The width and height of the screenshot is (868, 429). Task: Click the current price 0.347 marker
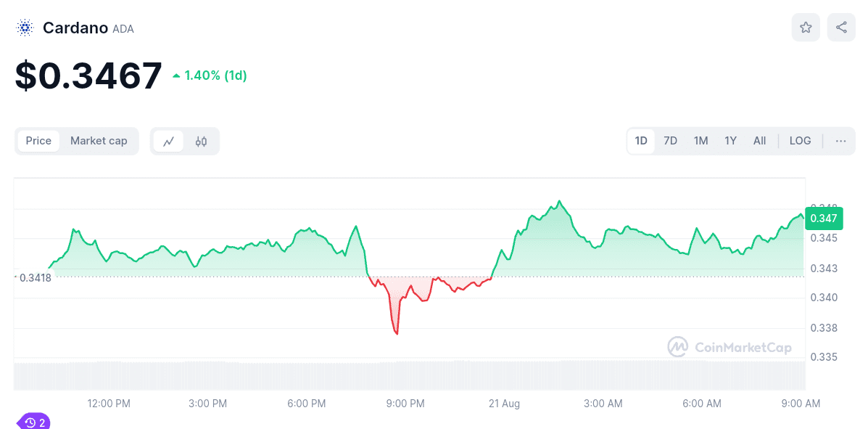pos(824,218)
